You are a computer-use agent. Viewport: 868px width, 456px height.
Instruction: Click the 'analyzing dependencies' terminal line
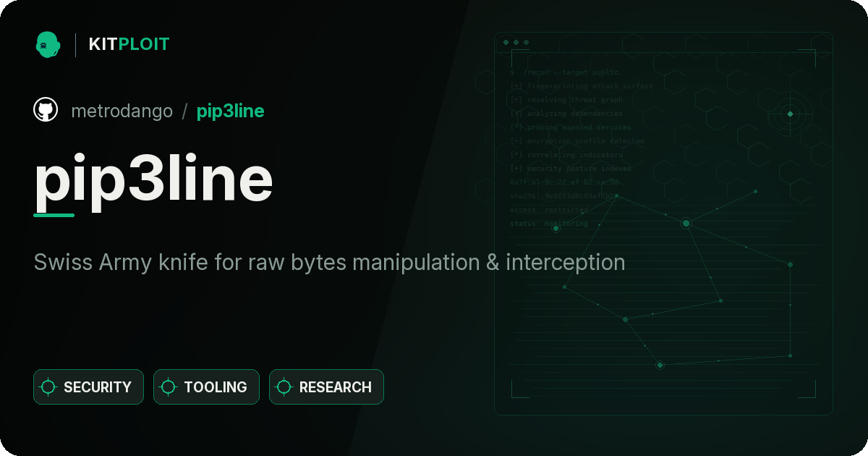coord(566,114)
